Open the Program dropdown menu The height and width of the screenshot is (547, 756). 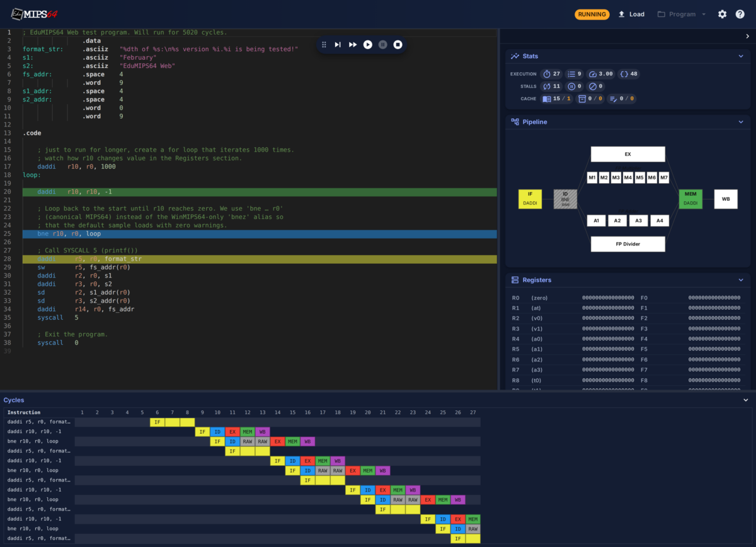coord(682,14)
